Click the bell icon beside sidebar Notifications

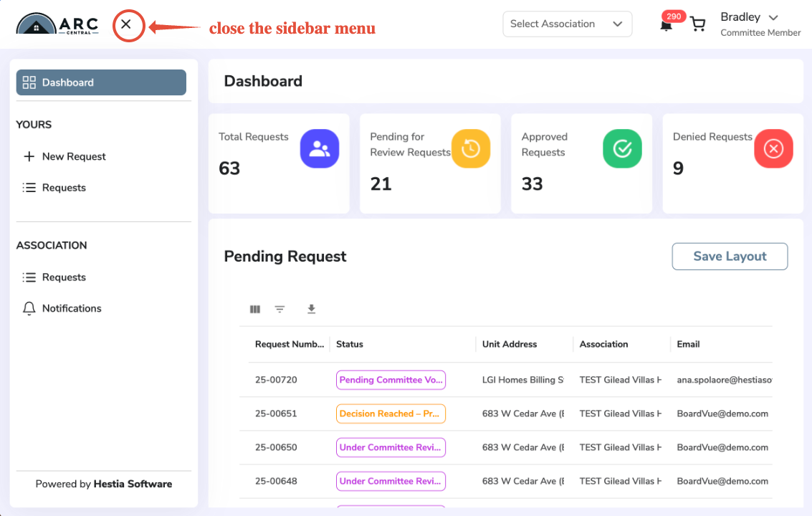(29, 308)
